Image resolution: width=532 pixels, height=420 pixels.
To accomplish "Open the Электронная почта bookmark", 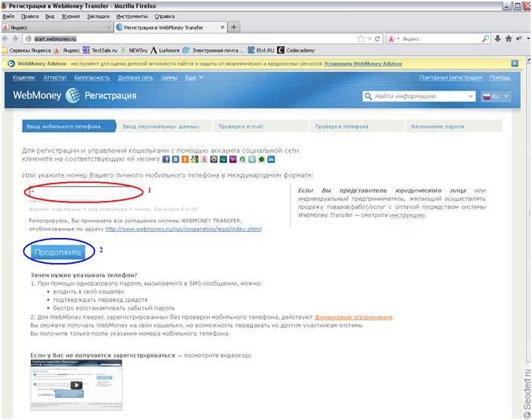I will (x=213, y=51).
